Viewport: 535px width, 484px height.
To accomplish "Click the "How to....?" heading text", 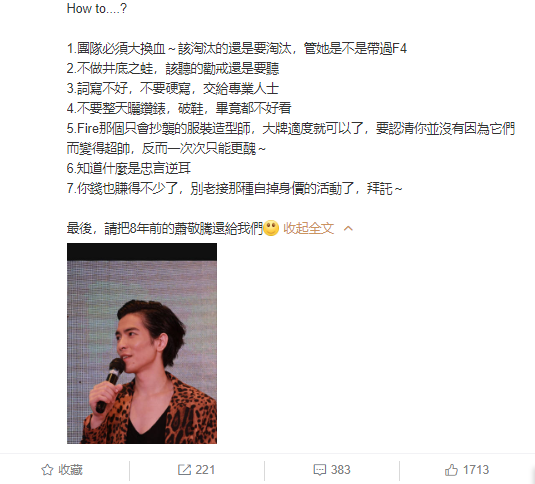I will [x=97, y=9].
